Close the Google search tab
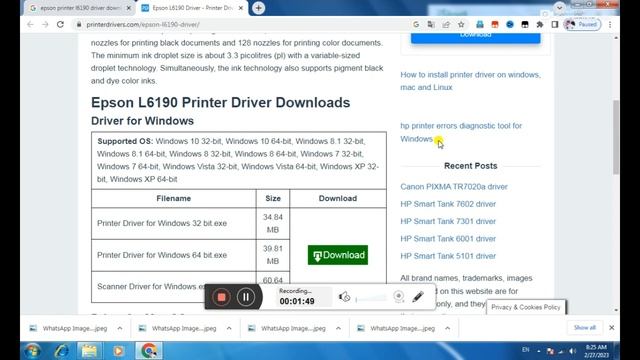The width and height of the screenshot is (640, 360). click(x=129, y=8)
